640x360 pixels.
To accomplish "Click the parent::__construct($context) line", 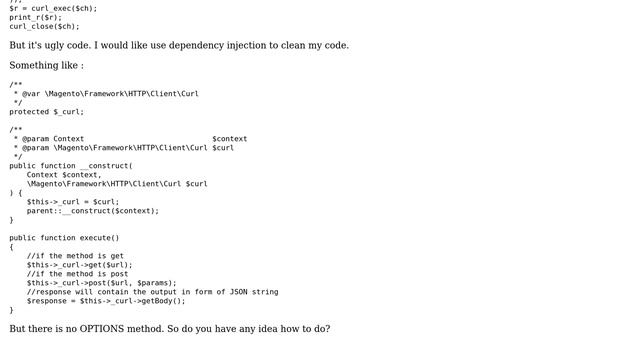I will tap(93, 211).
